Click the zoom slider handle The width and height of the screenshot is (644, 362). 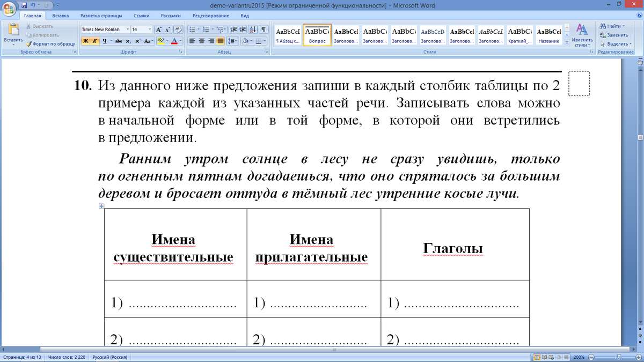[619, 357]
